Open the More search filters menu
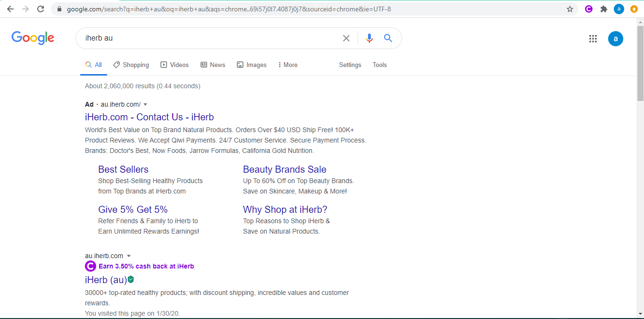Viewport: 644px width, 319px height. (x=287, y=65)
